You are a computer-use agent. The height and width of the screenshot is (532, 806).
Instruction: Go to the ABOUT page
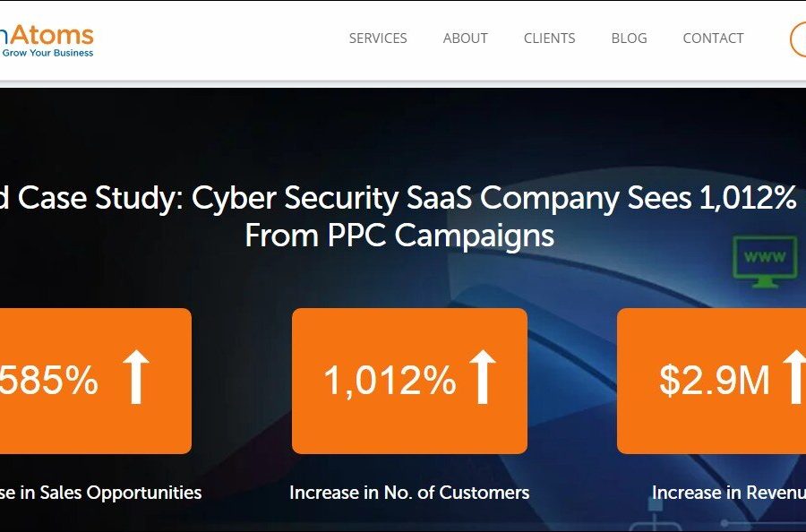466,39
